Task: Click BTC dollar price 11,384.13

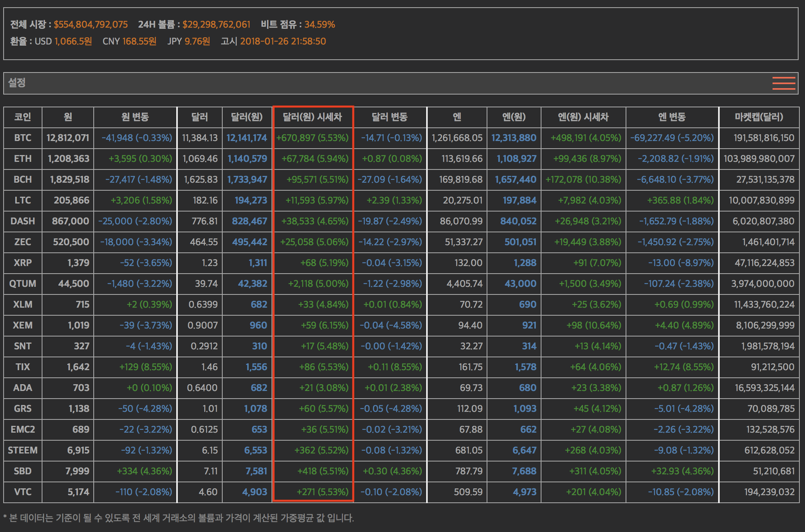Action: click(200, 138)
